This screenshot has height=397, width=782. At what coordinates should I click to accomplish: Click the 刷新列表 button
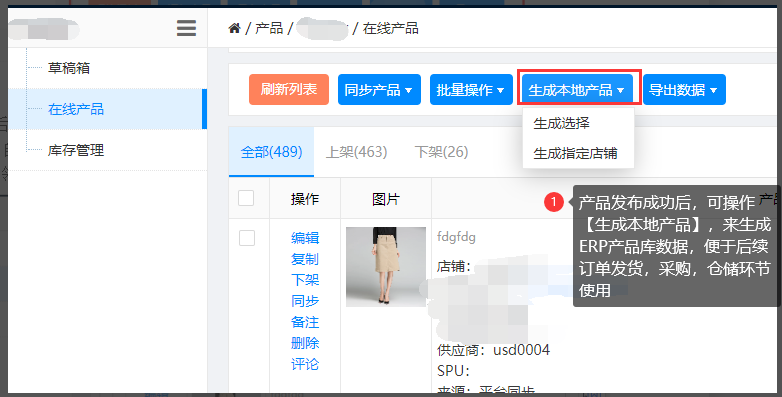[289, 89]
